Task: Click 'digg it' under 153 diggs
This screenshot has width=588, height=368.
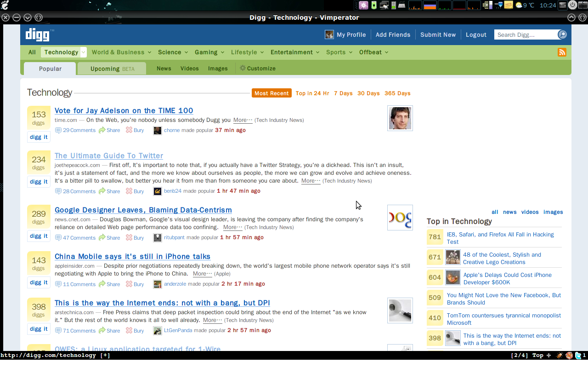Action: (x=39, y=137)
